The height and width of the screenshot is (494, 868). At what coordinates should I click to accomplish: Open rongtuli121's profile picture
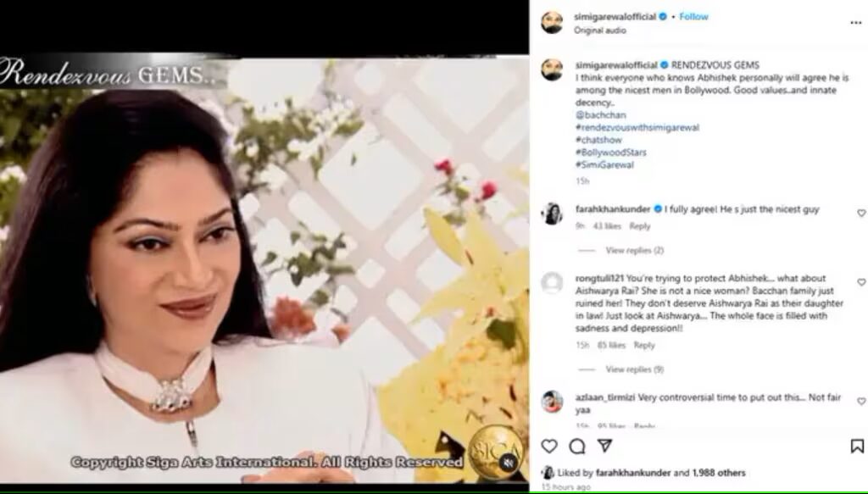[552, 283]
